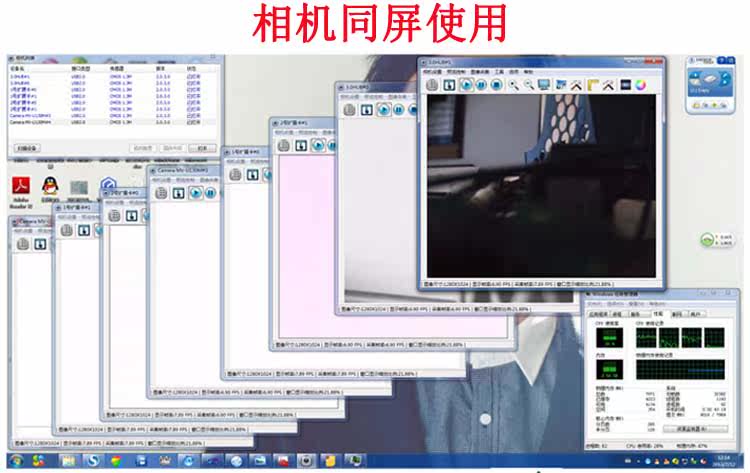Start live preview in the front camera window
The image size is (750, 473).
coord(465,85)
